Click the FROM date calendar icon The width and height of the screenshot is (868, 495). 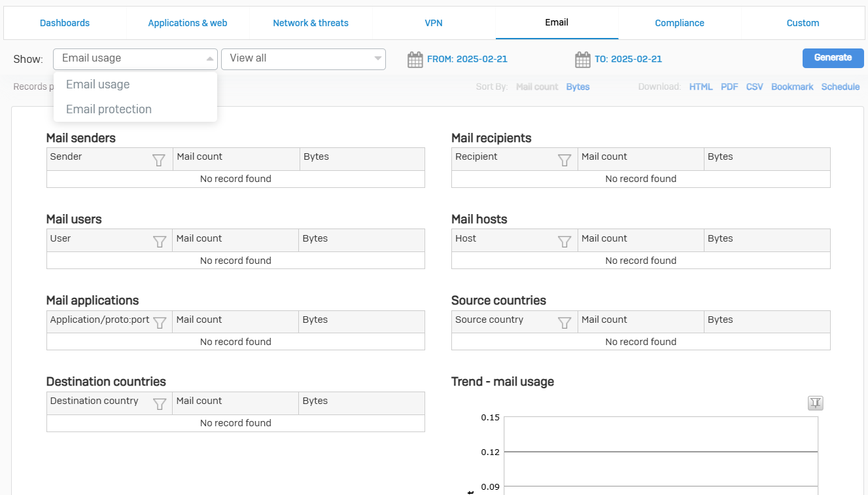coord(415,60)
